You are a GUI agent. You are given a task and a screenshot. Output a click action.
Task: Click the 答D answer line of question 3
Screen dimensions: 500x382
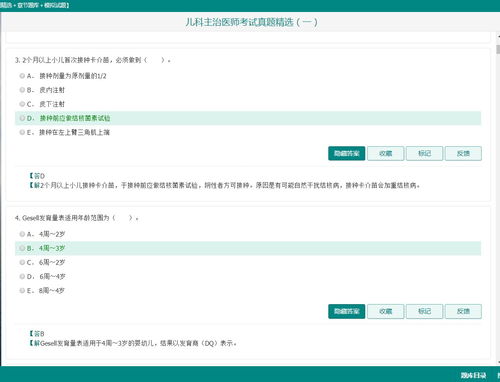(x=37, y=176)
